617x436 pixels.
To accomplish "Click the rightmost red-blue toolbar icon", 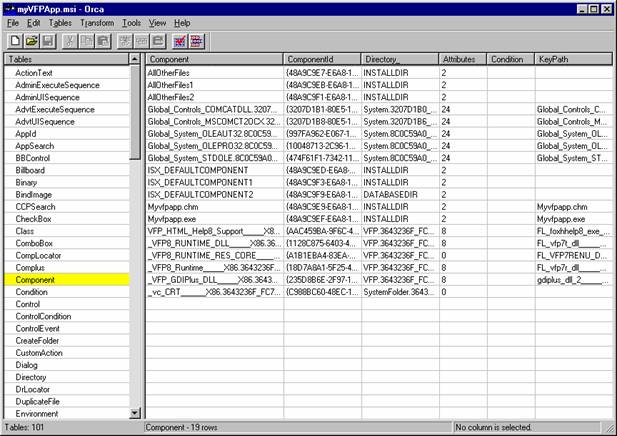I will click(197, 41).
